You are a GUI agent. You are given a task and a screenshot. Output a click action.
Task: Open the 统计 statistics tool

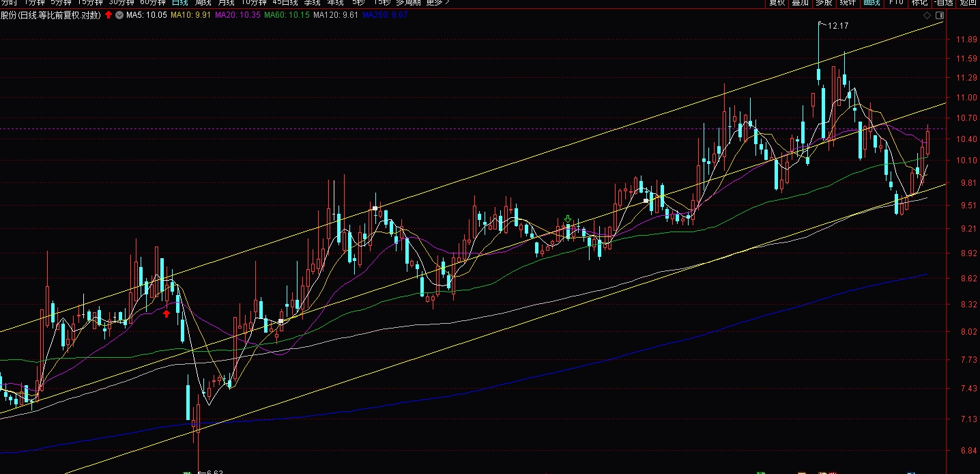[x=848, y=3]
